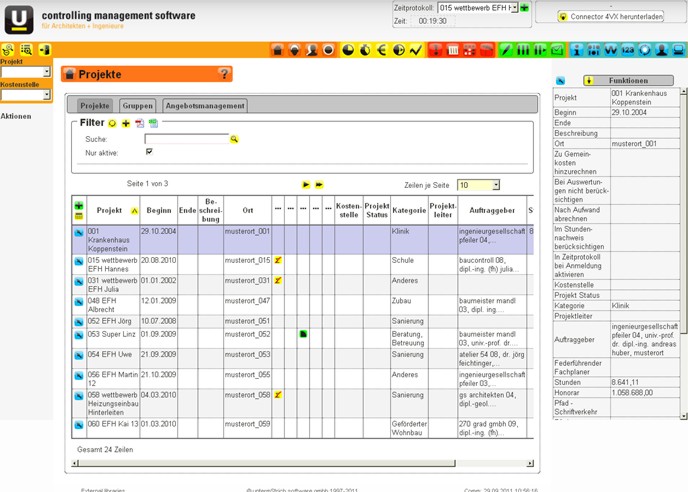The image size is (688, 492).
Task: Go to next page arrow
Action: [306, 185]
